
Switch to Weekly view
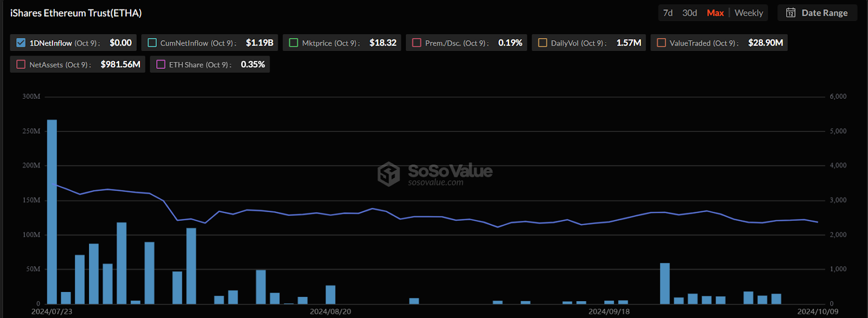[749, 13]
